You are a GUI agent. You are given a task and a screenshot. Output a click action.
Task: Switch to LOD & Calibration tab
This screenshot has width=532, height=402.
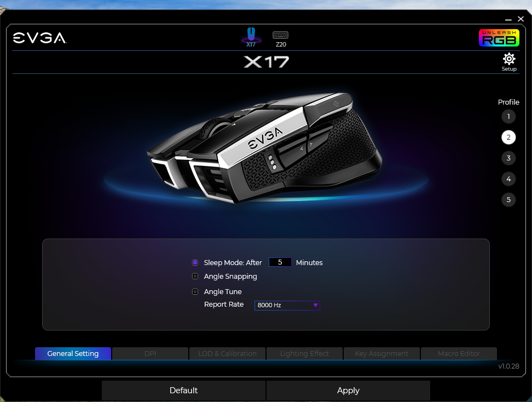click(x=227, y=353)
